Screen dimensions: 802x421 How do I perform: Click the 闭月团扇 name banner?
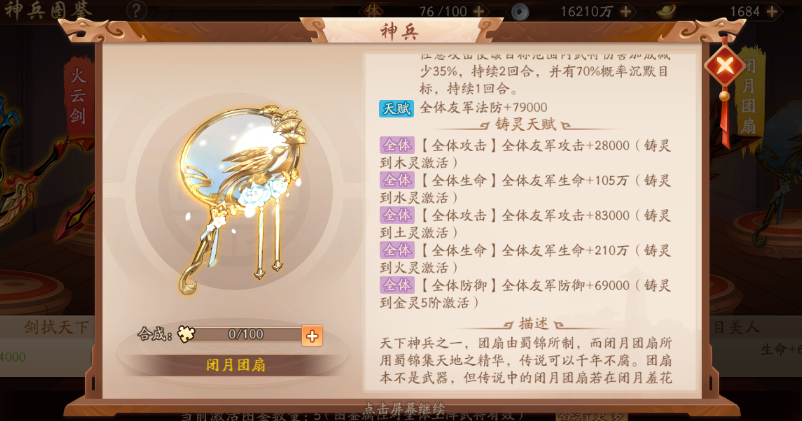(x=236, y=365)
